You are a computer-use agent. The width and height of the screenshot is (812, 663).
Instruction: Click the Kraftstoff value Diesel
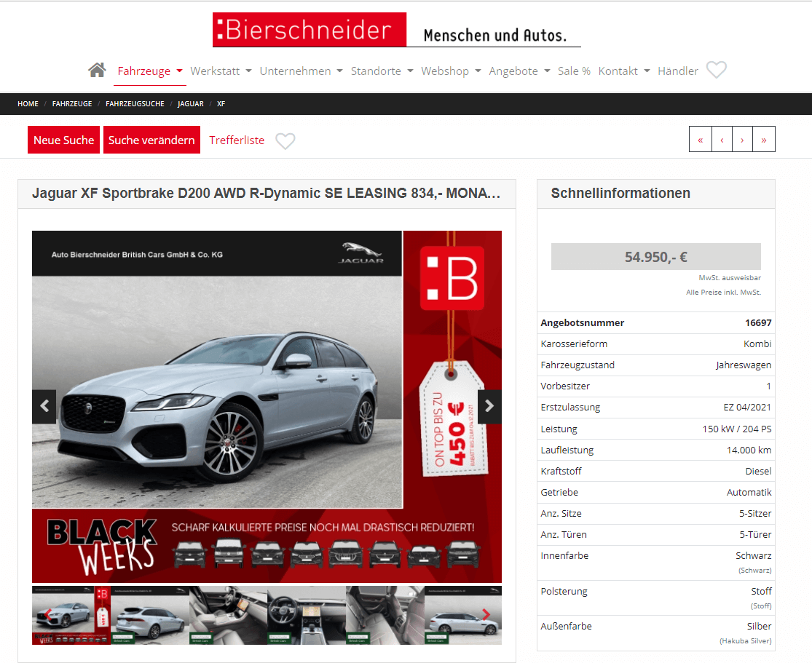tap(758, 472)
